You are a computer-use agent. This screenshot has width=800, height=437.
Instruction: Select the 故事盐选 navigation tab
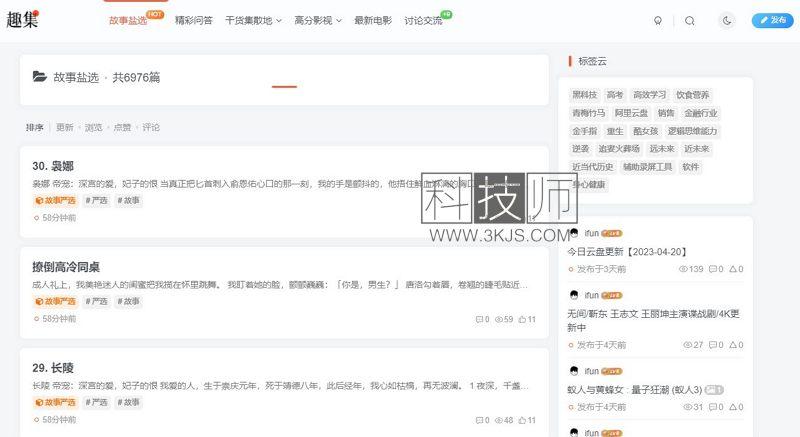[x=128, y=20]
